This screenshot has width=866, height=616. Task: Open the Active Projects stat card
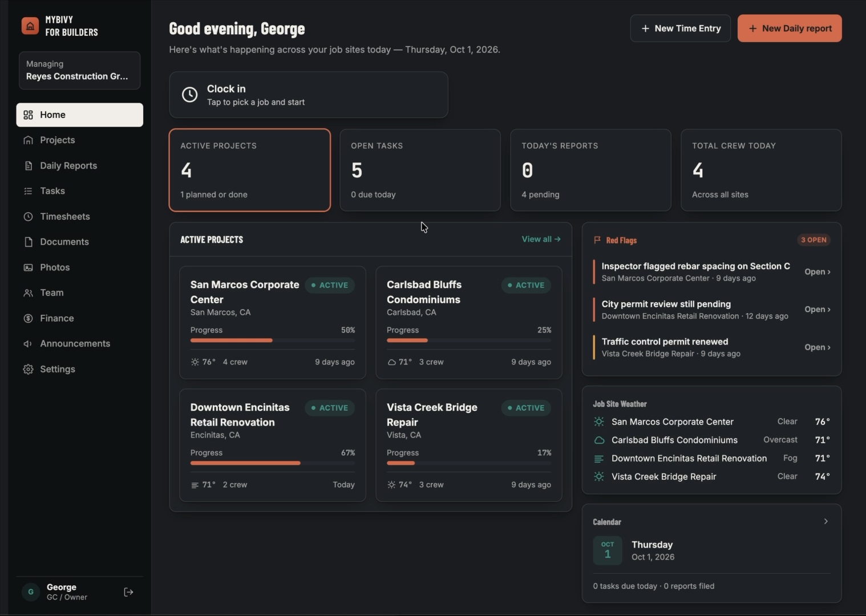250,170
